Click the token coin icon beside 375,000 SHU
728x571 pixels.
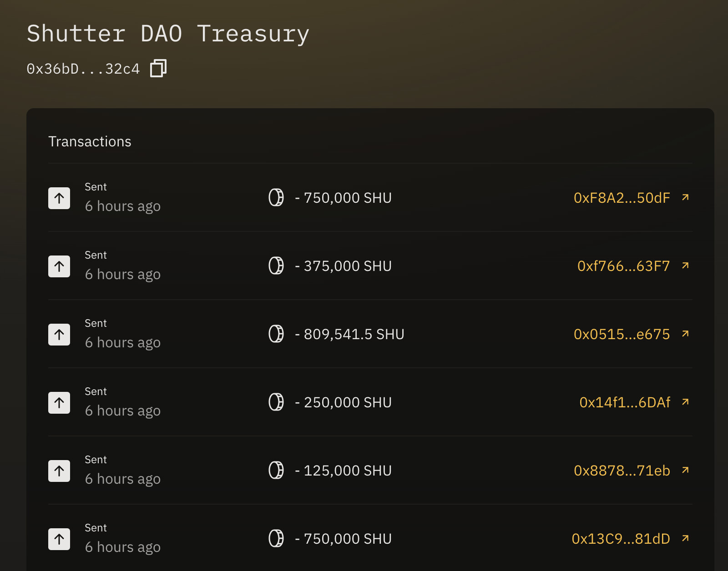coord(276,265)
